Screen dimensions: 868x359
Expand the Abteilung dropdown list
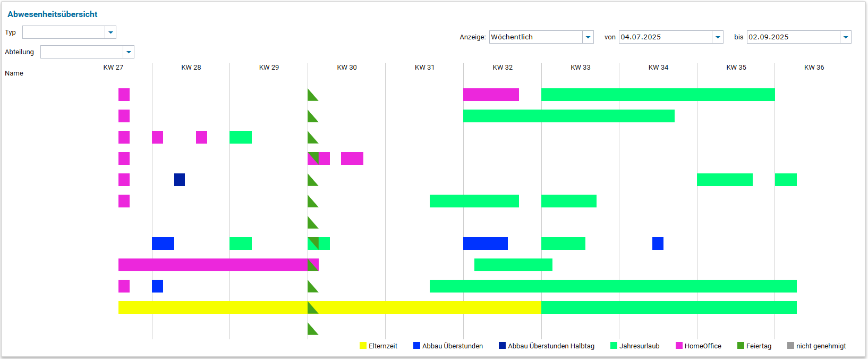[x=129, y=52]
